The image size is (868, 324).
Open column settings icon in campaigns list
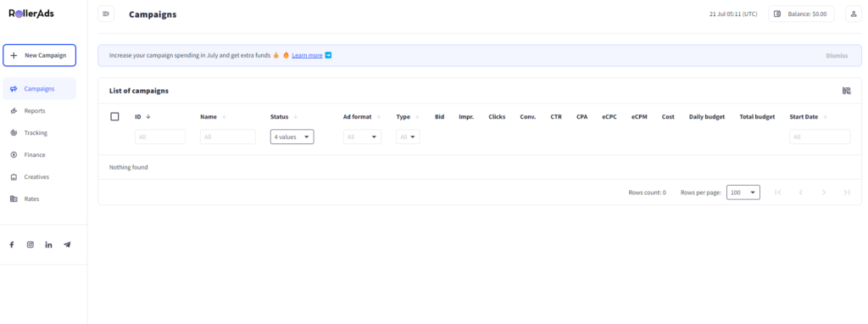pyautogui.click(x=847, y=91)
